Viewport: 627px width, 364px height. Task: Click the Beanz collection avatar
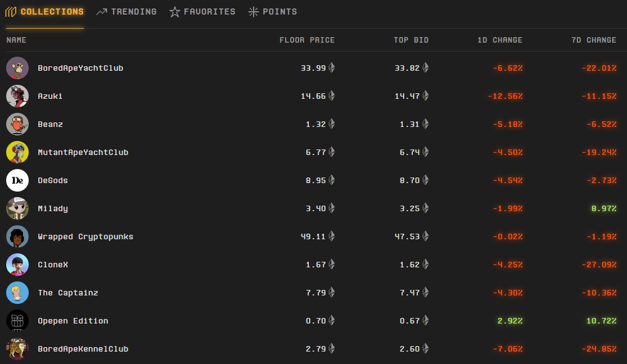pyautogui.click(x=17, y=124)
